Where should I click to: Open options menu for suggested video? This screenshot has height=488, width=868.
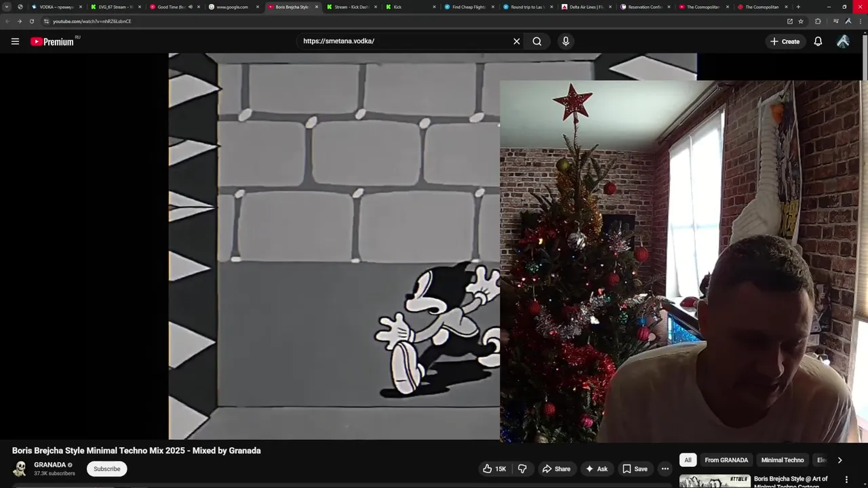846,480
